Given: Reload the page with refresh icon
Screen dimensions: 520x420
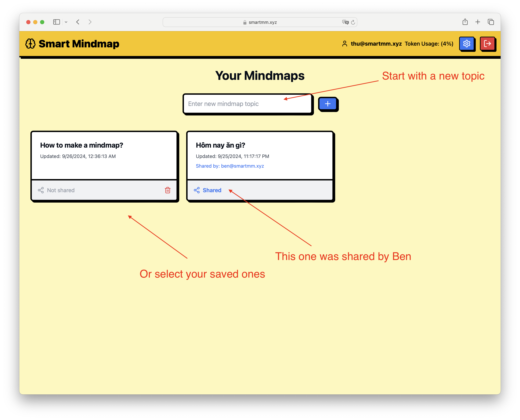Looking at the screenshot, I should [x=353, y=22].
